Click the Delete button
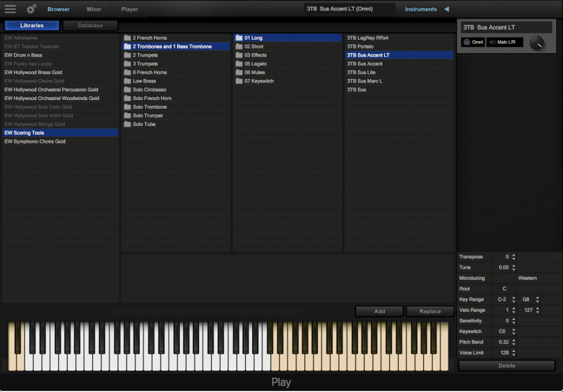The width and height of the screenshot is (563, 392). pos(505,366)
